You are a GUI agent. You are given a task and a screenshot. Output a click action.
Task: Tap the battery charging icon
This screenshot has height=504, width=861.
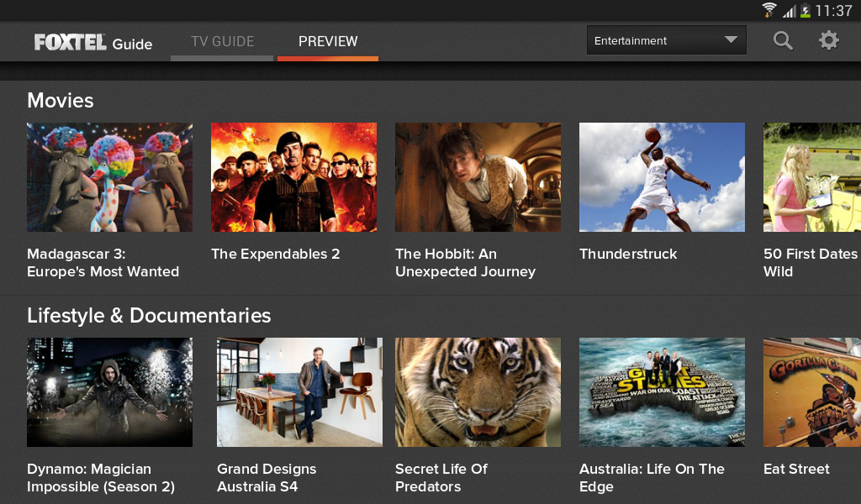click(x=806, y=10)
